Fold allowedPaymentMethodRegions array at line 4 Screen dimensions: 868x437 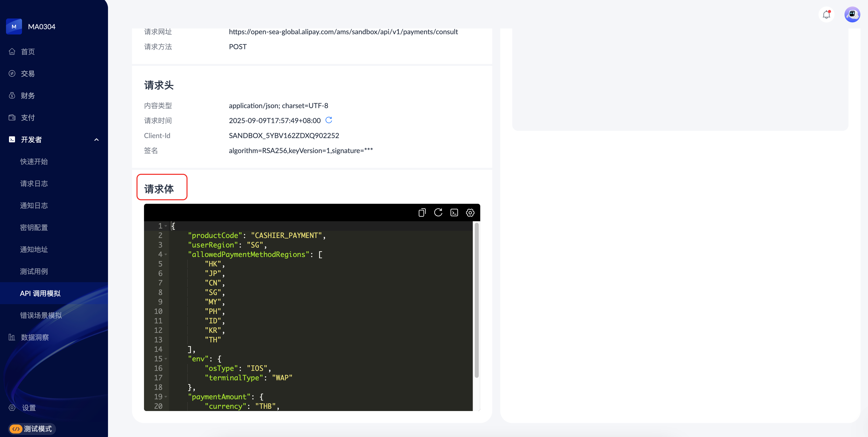(x=166, y=254)
